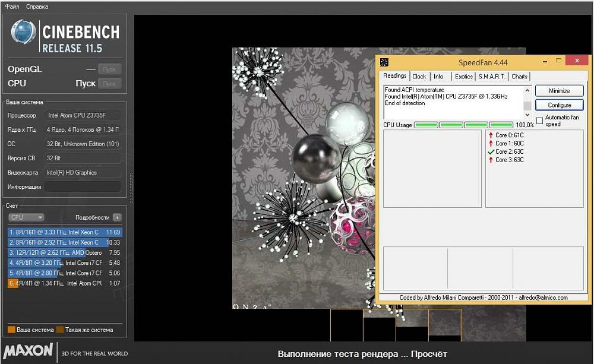Screen dimensions: 594x364
Task: Switch to the Clock tab
Action: click(x=419, y=77)
